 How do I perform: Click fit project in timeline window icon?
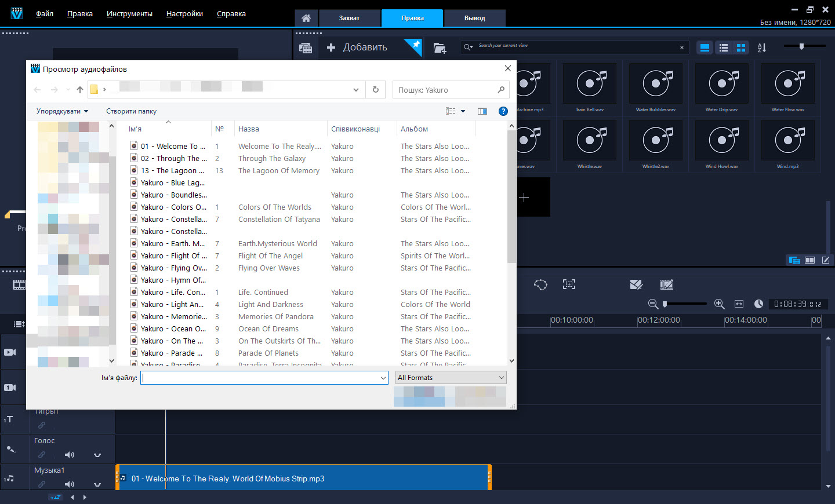coord(739,304)
